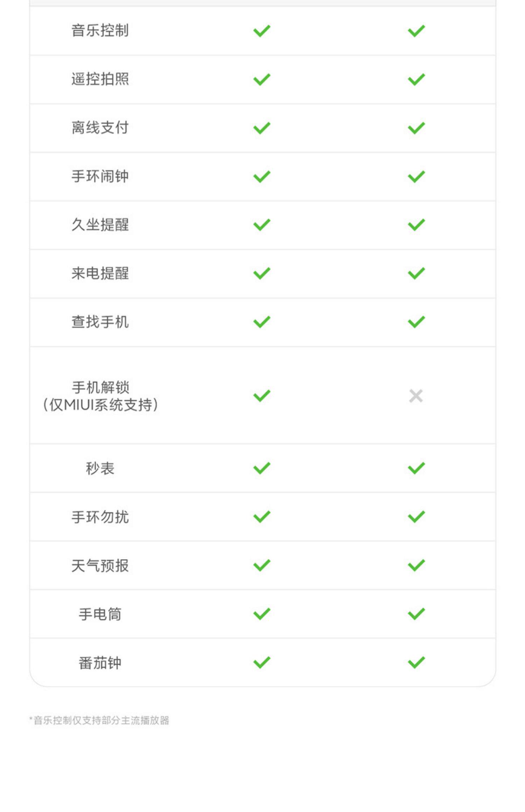Click second-column checkmark for 天气预报

coord(416,565)
